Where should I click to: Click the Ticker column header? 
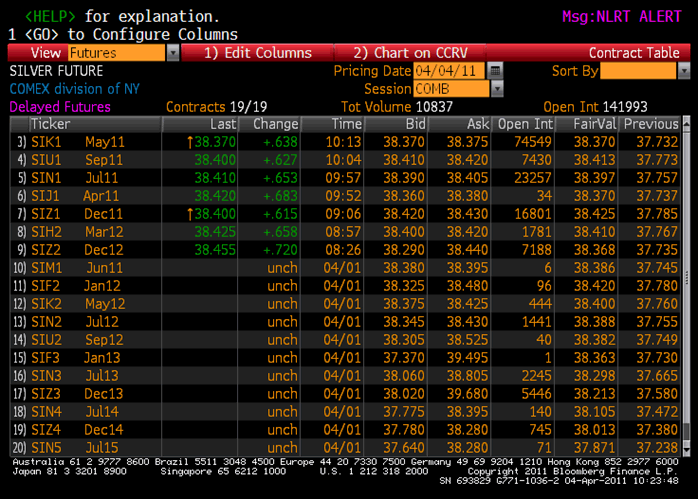coord(50,124)
